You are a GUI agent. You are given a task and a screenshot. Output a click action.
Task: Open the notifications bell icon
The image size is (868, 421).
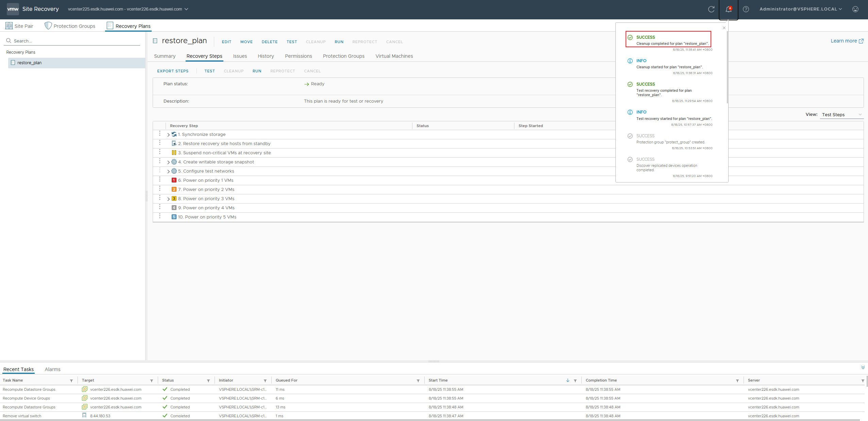point(728,9)
